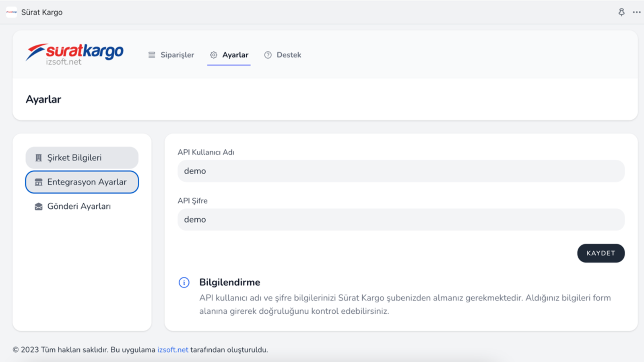
Task: Switch to the Ayarlar tab
Action: point(229,55)
